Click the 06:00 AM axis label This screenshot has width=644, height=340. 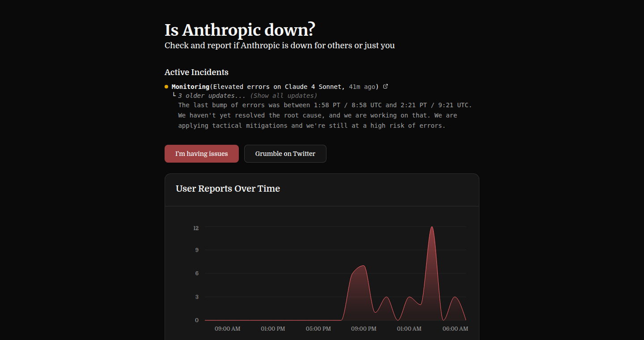(455, 329)
